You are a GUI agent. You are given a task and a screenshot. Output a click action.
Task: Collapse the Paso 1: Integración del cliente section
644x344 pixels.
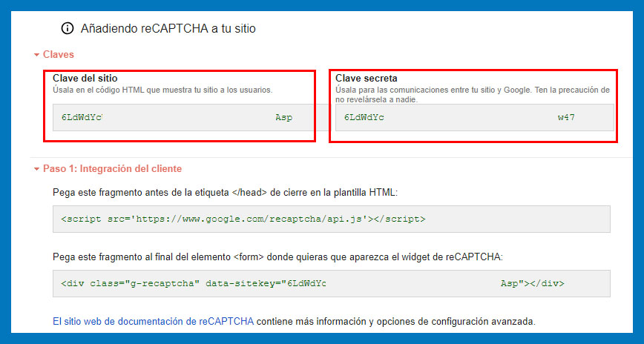point(36,169)
